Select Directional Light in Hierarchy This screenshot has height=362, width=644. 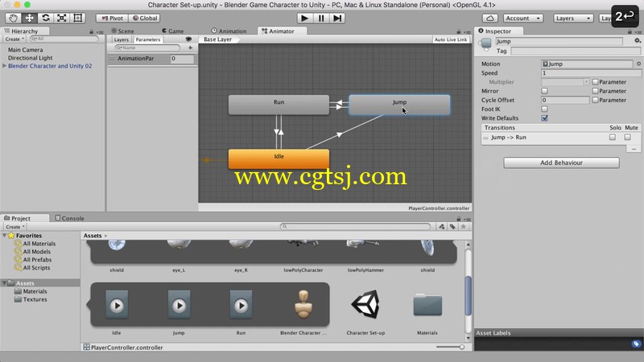tap(30, 58)
